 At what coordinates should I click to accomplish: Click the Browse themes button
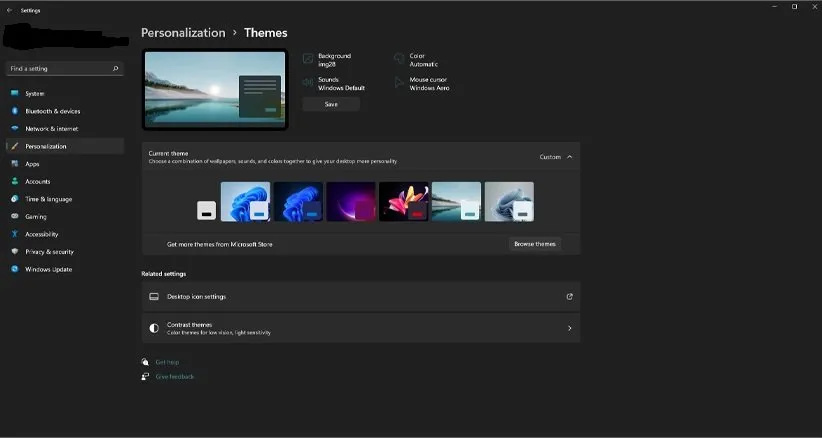534,244
